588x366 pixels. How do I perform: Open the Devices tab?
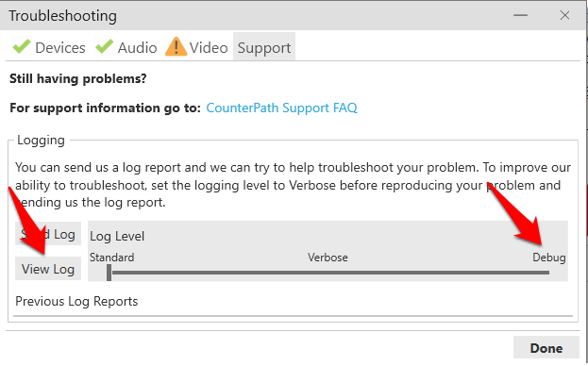coord(48,47)
